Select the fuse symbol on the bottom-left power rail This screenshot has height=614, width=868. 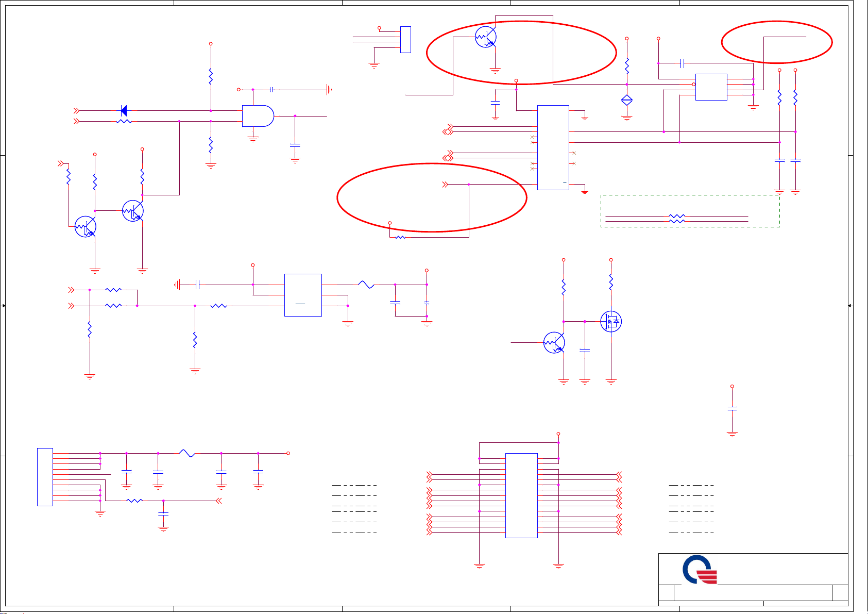(x=187, y=453)
